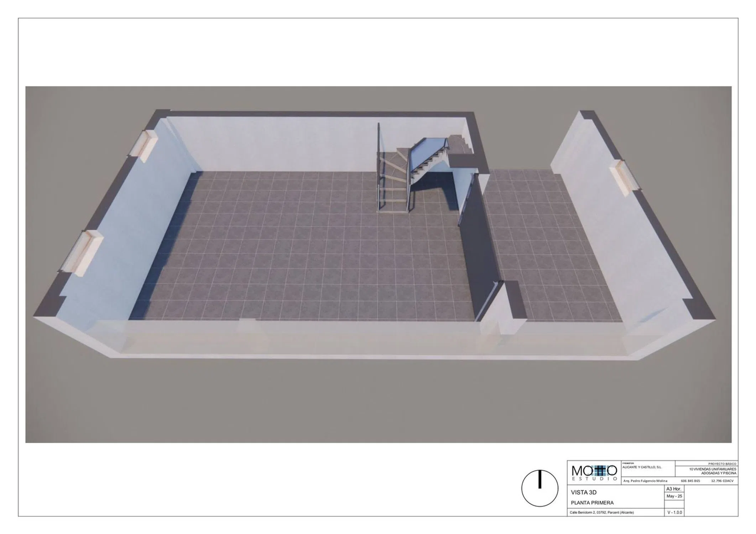The image size is (756, 534).
Task: Click the Calle Benidorm 2 address line
Action: (601, 513)
